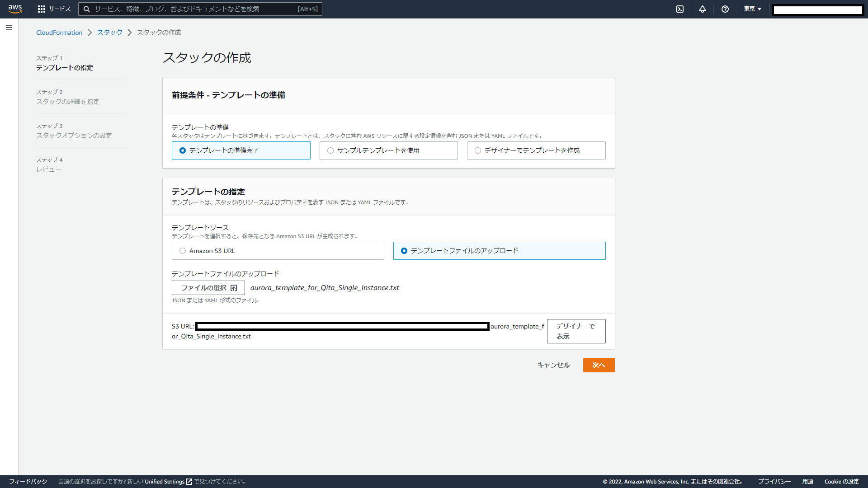Click the AWS logo home icon
This screenshot has height=488, width=868.
(15, 9)
